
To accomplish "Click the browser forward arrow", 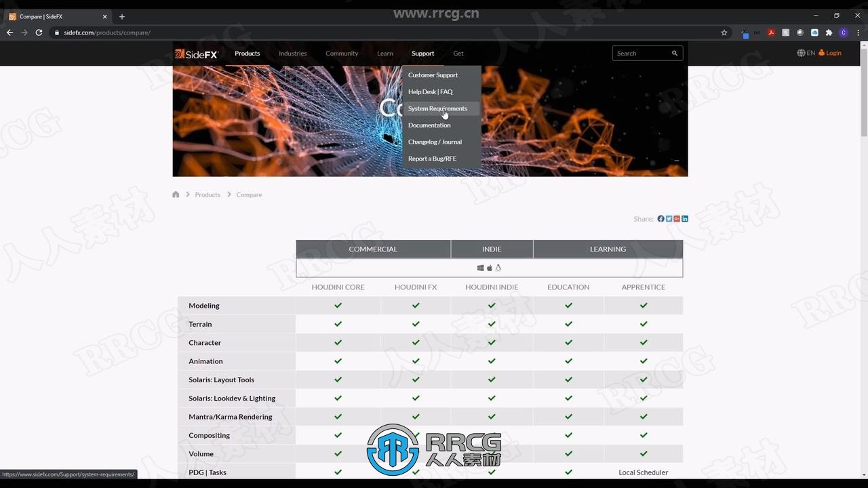I will (24, 33).
